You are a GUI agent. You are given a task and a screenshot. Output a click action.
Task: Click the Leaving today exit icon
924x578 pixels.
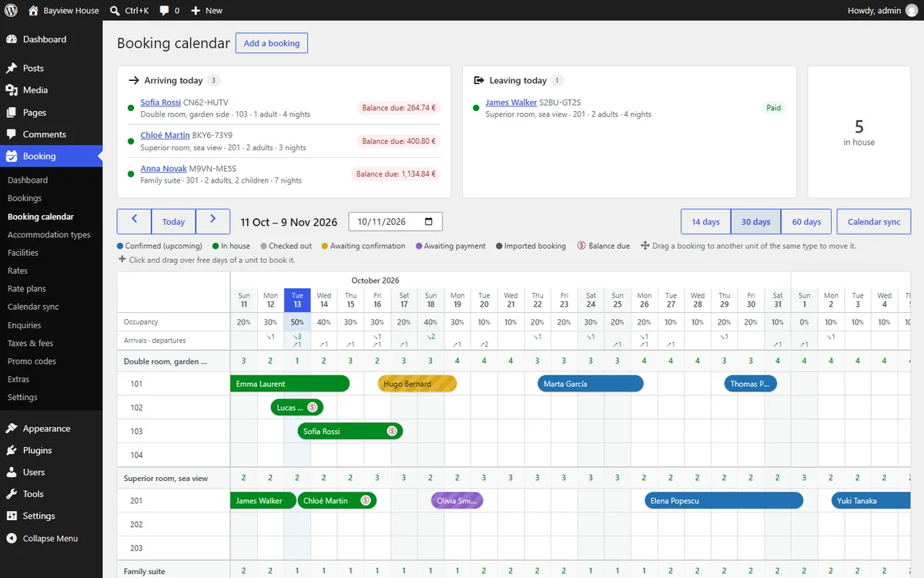coord(479,80)
